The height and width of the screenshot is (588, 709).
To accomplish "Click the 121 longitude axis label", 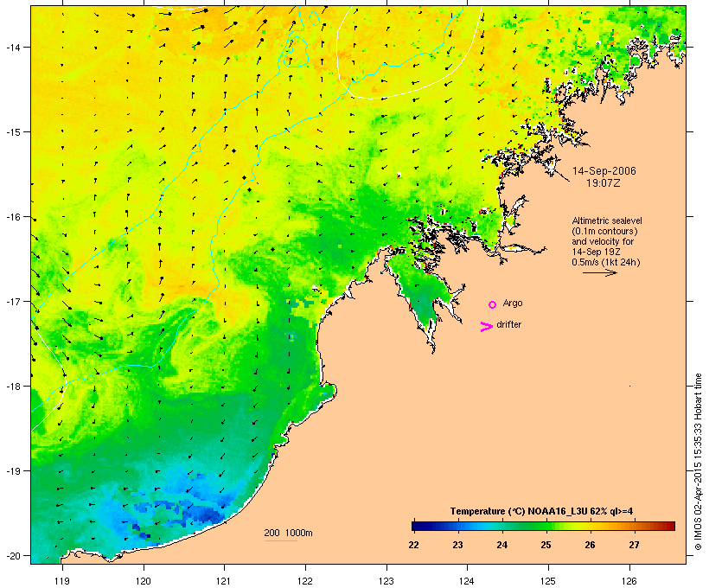I will [224, 581].
